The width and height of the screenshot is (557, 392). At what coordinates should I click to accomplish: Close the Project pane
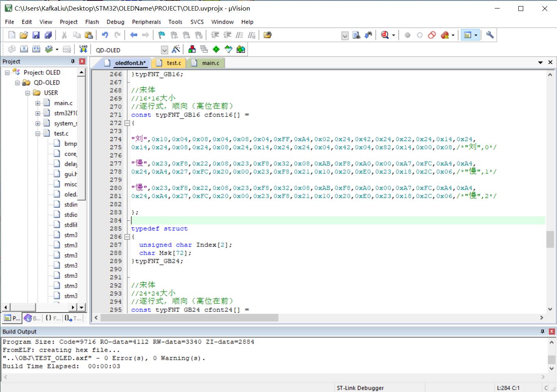[82, 61]
